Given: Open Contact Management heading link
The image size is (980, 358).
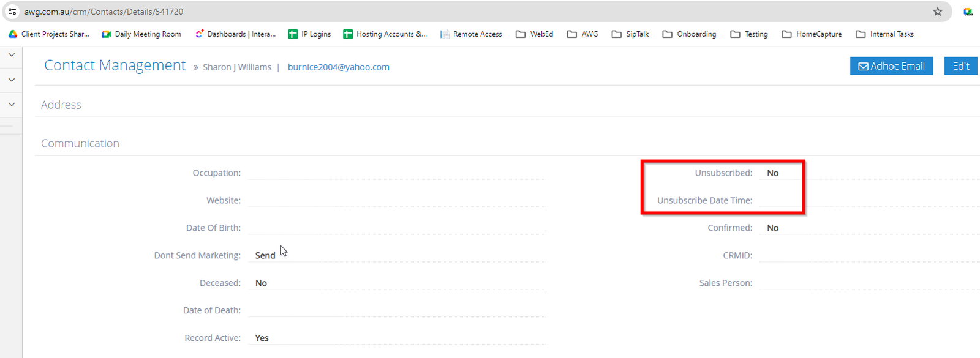Looking at the screenshot, I should pyautogui.click(x=115, y=65).
